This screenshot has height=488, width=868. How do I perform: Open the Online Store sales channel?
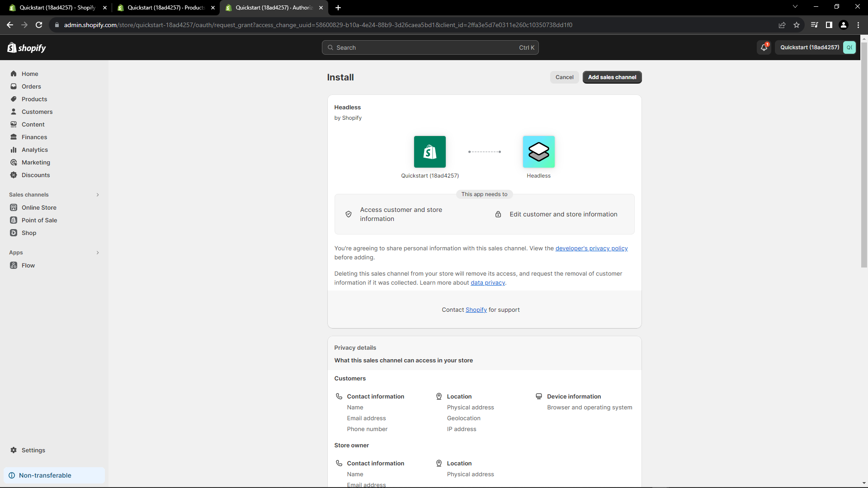(x=38, y=207)
